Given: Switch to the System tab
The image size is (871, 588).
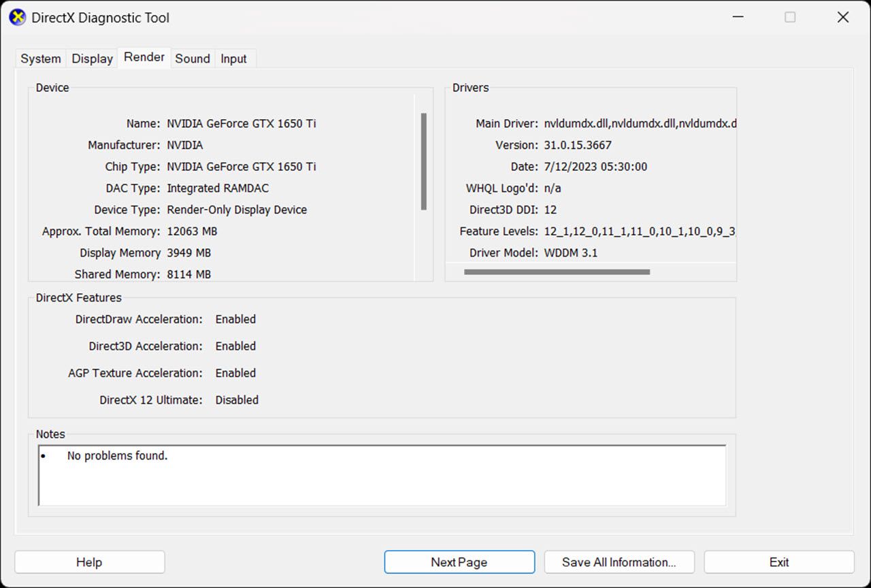Looking at the screenshot, I should tap(40, 59).
